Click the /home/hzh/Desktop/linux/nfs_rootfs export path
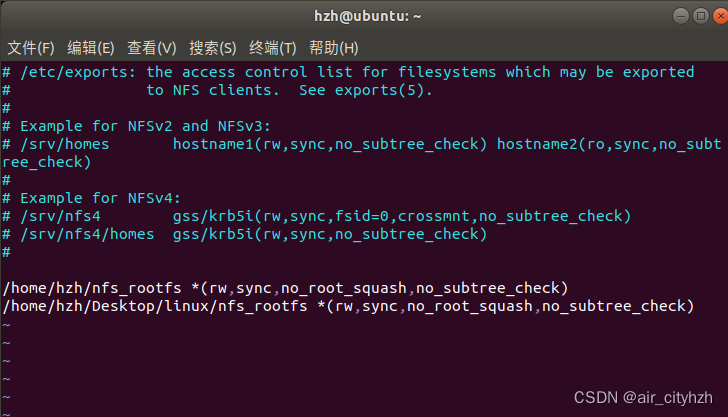The width and height of the screenshot is (728, 417). 155,306
